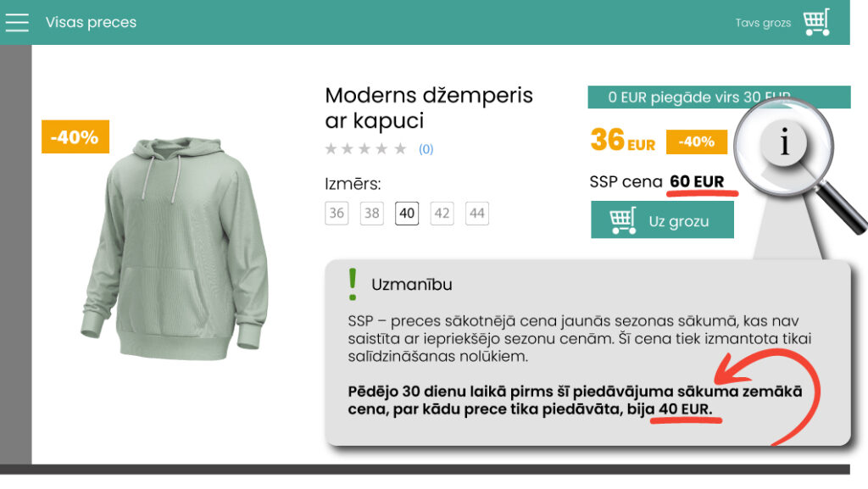Select the highlighted size 40
This screenshot has width=868, height=489.
[x=407, y=213]
